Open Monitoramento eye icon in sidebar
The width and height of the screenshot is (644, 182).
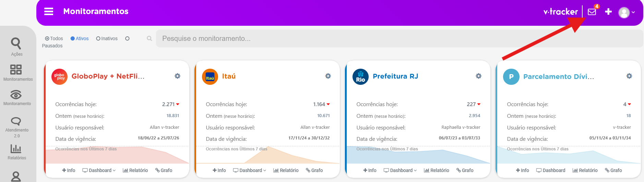tap(17, 98)
